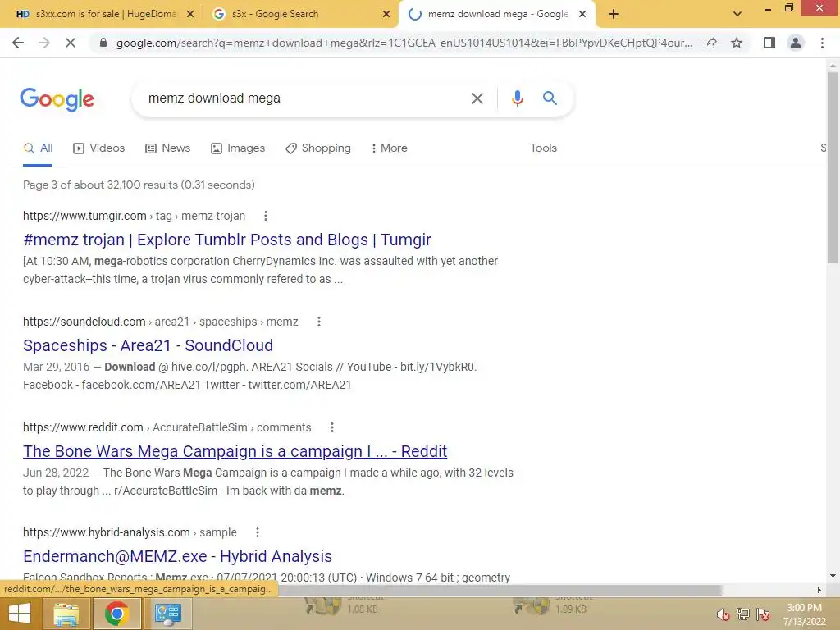Viewport: 840px width, 630px height.
Task: Open the Windows Start button
Action: click(20, 614)
